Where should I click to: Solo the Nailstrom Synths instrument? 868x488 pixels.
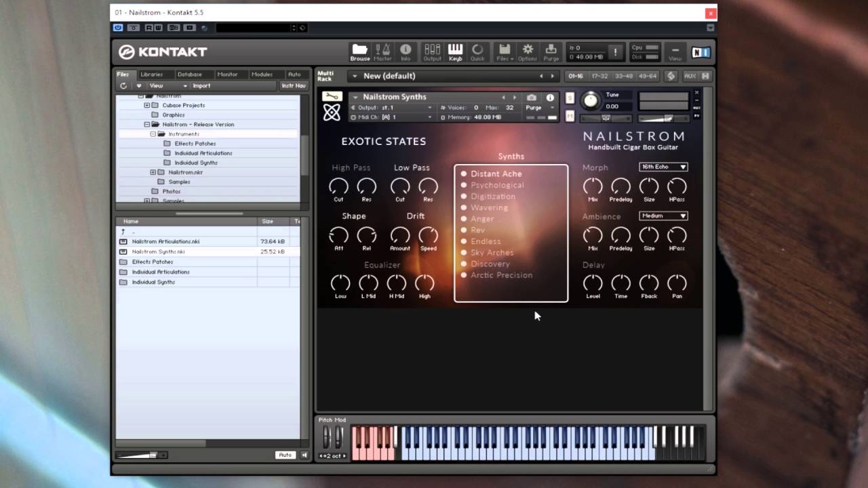pyautogui.click(x=570, y=98)
